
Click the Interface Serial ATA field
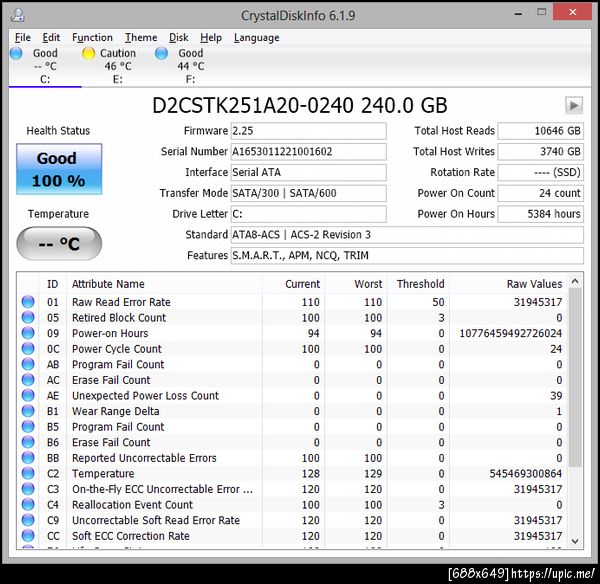pos(308,172)
